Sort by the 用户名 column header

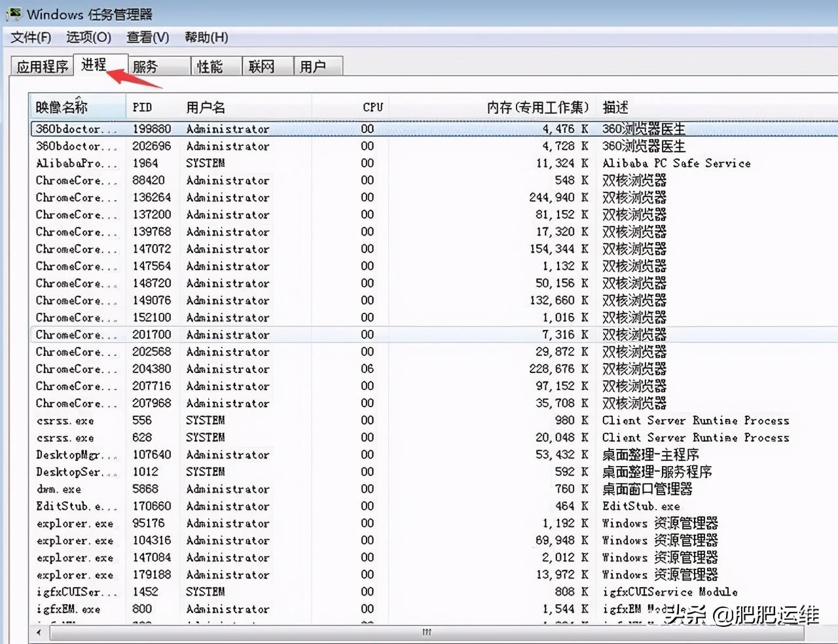(x=205, y=107)
